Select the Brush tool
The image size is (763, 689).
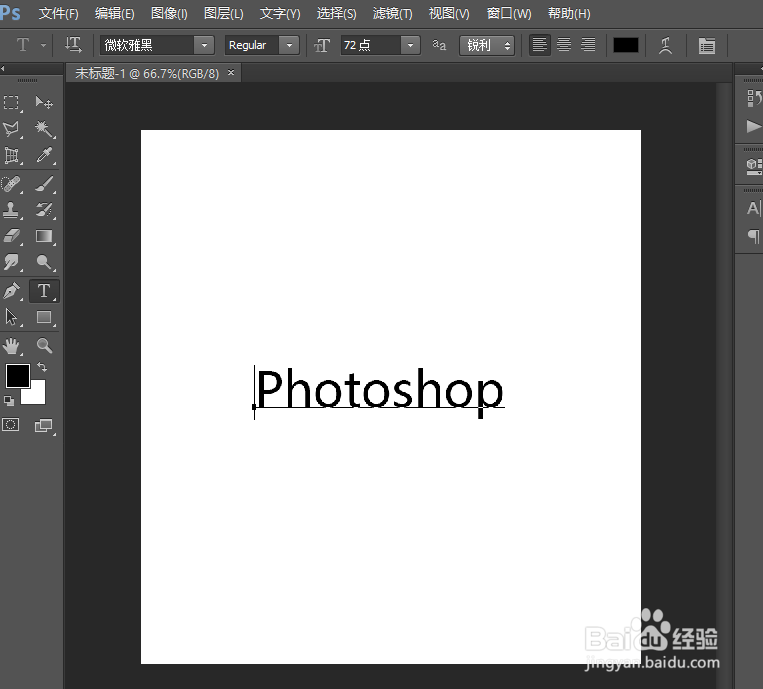44,184
